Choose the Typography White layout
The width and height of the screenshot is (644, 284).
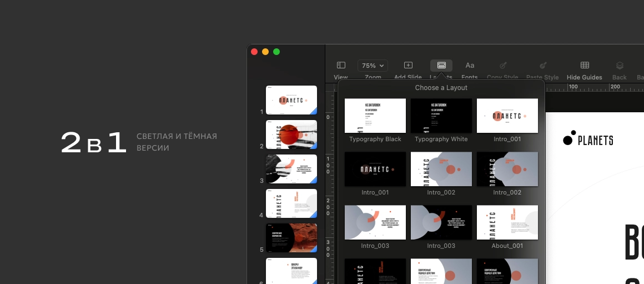(441, 116)
